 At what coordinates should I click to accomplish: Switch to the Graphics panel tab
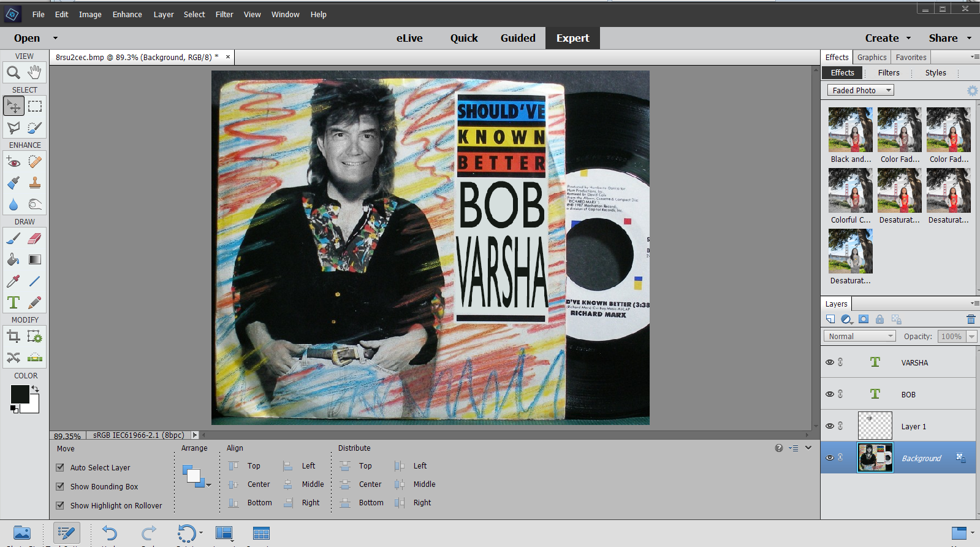pos(872,57)
